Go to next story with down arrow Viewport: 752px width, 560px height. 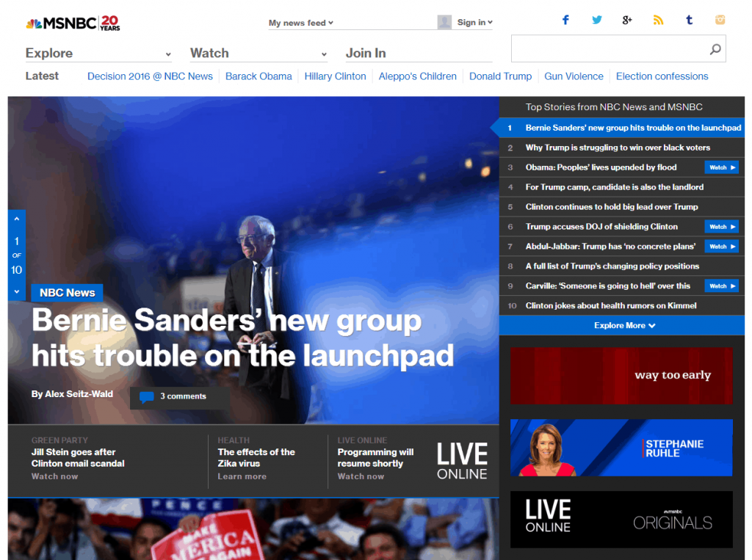[17, 291]
